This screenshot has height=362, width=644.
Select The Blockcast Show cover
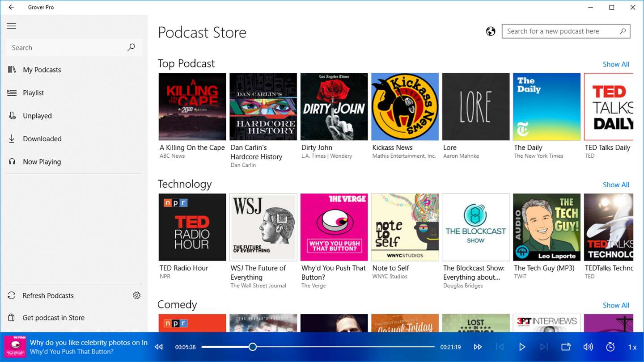pos(476,227)
